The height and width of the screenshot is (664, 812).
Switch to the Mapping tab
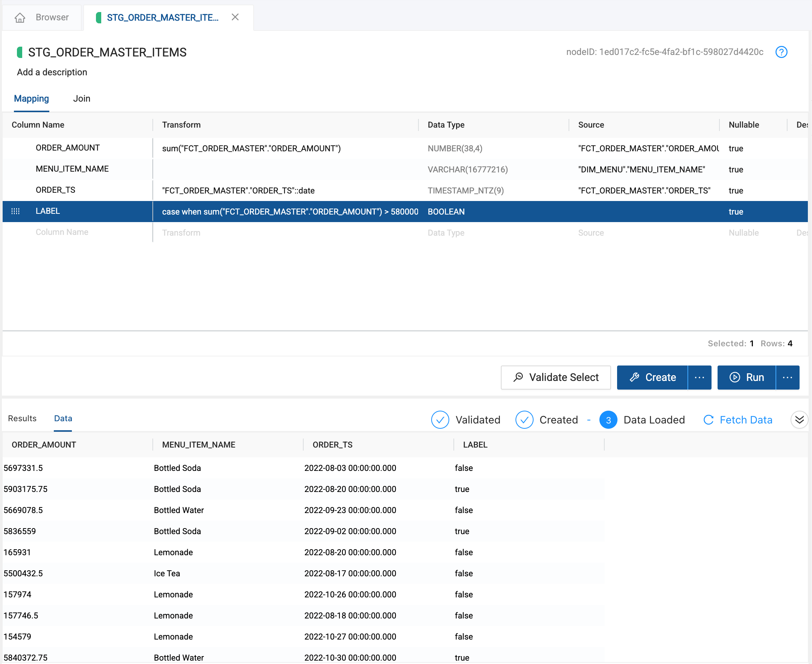pyautogui.click(x=31, y=99)
